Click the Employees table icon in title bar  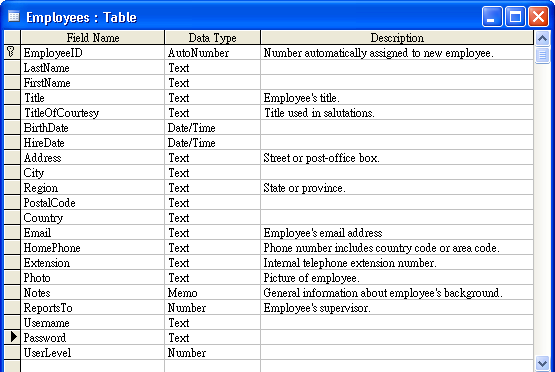click(13, 16)
